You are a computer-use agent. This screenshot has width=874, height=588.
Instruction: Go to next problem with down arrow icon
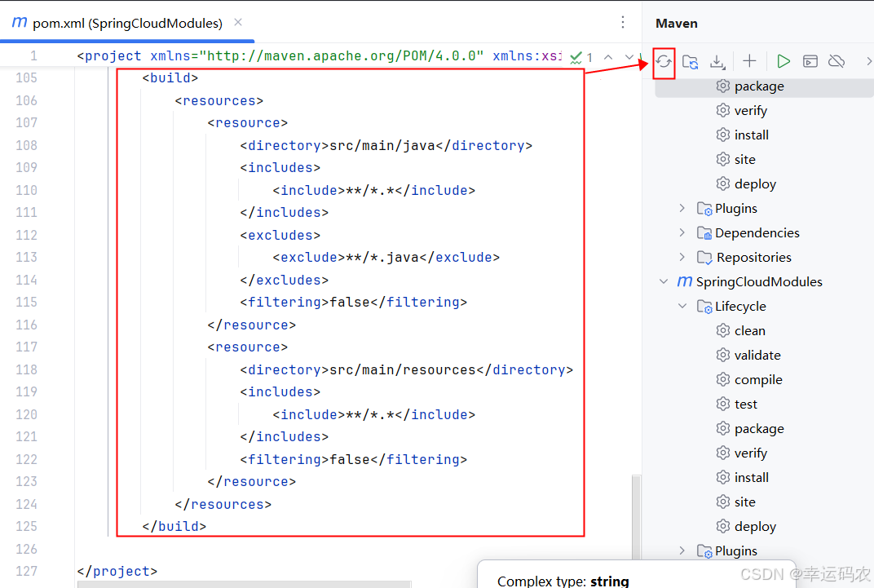[627, 59]
